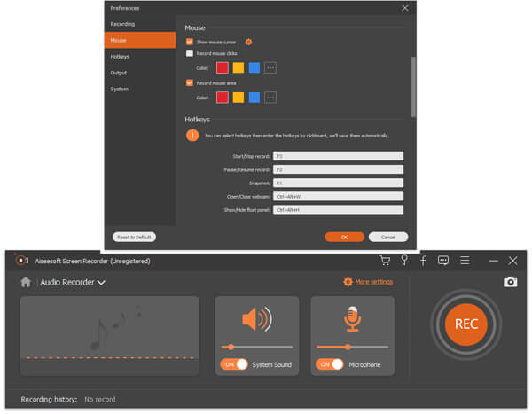Open the feedback chat icon
The width and height of the screenshot is (532, 414).
[443, 261]
